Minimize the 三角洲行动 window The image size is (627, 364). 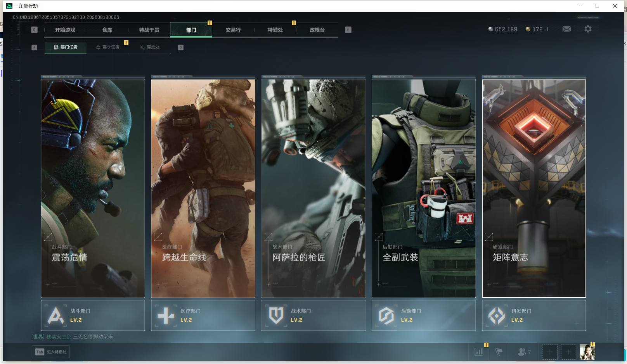(580, 6)
